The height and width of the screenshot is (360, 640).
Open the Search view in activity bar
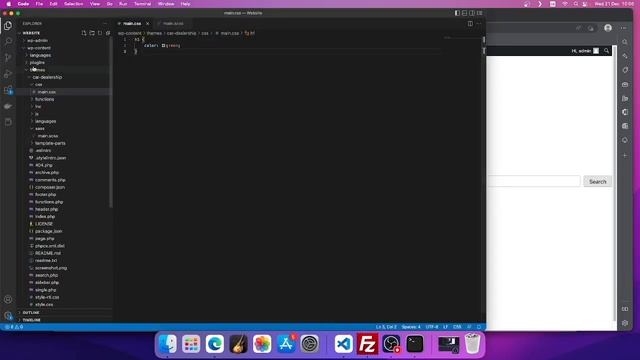pyautogui.click(x=8, y=42)
